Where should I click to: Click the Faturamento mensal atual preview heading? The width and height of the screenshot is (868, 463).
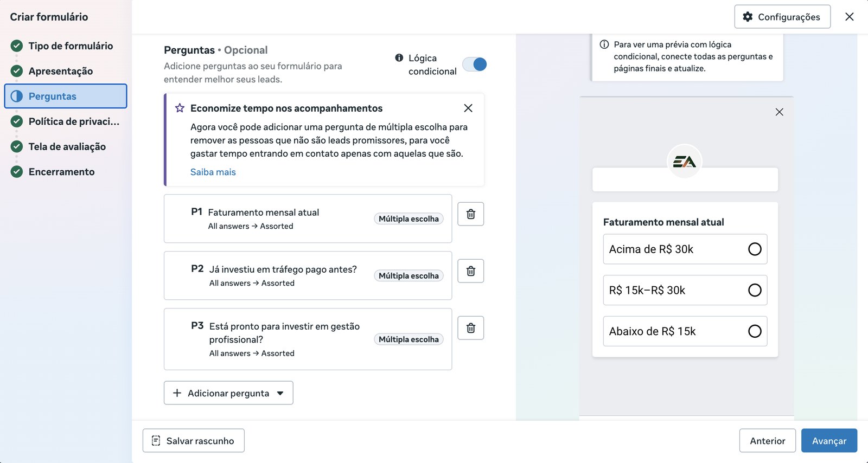pos(663,222)
